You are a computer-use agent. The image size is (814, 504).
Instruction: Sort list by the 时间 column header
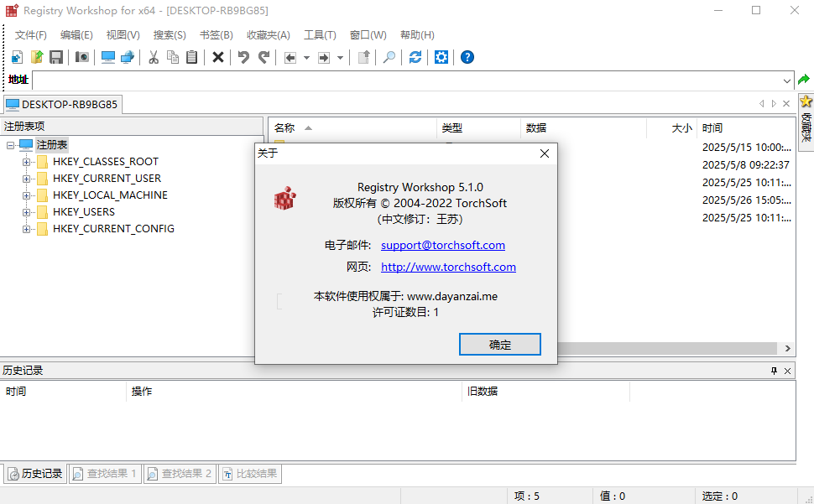tap(745, 128)
